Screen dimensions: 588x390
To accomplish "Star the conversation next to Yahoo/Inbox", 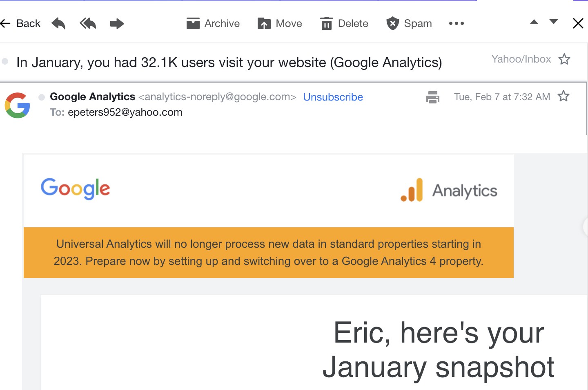I will 564,59.
